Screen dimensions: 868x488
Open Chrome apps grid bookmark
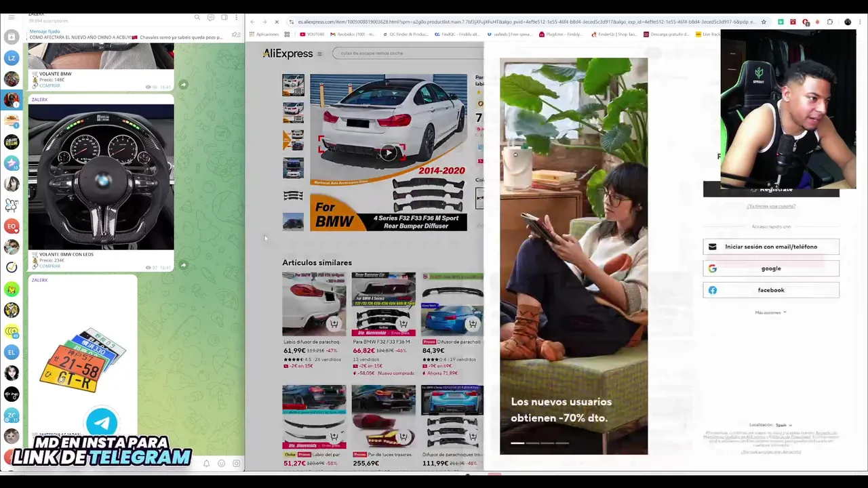click(287, 34)
